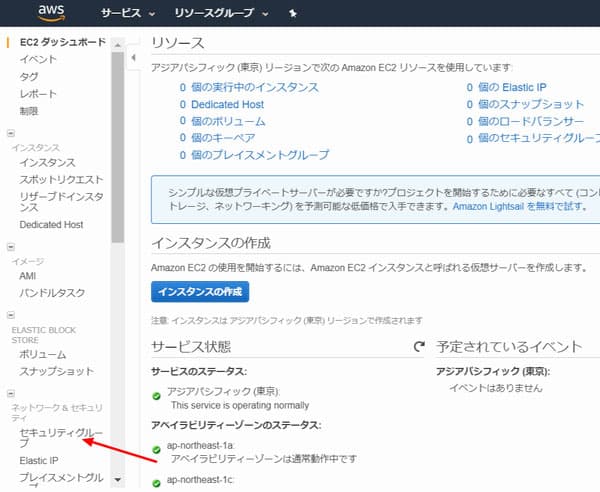Open セキュリティグループ in the sidebar
This screenshot has width=600, height=492.
coord(61,438)
